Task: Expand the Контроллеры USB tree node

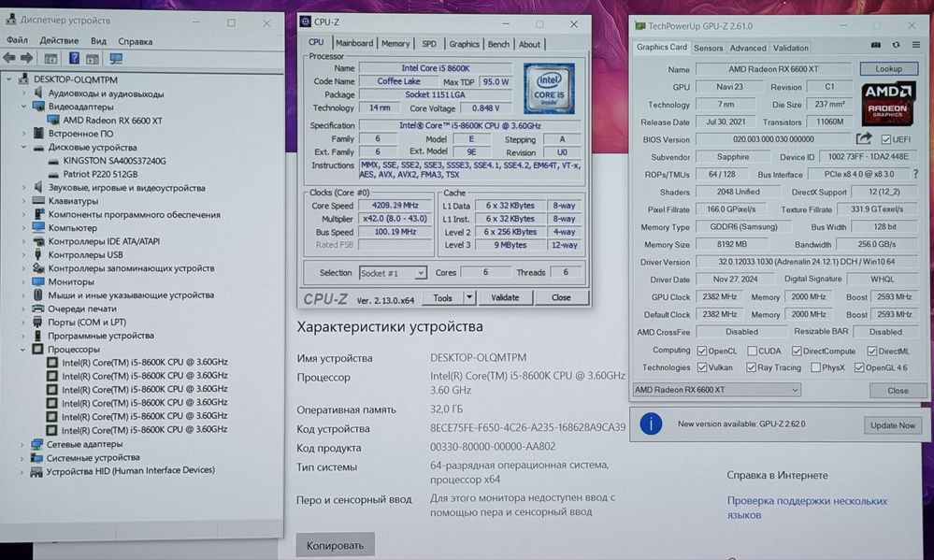Action: tap(23, 255)
